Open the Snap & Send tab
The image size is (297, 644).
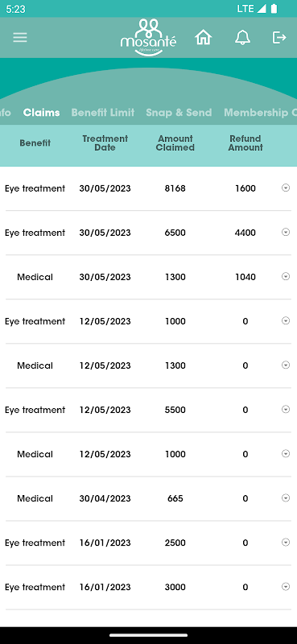click(179, 113)
